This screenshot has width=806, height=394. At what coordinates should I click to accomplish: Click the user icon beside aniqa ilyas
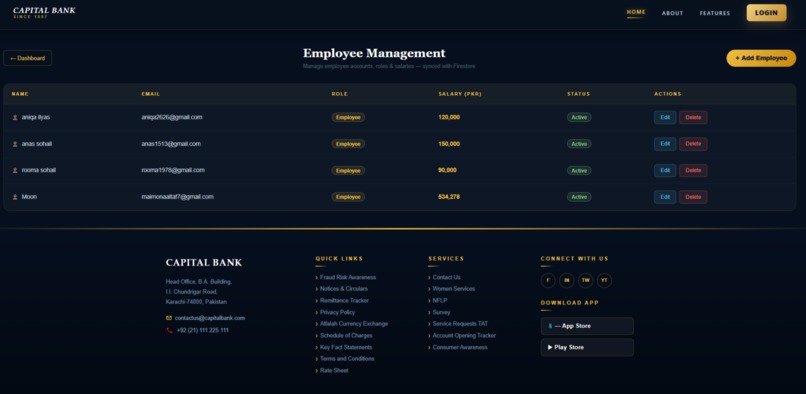point(15,117)
